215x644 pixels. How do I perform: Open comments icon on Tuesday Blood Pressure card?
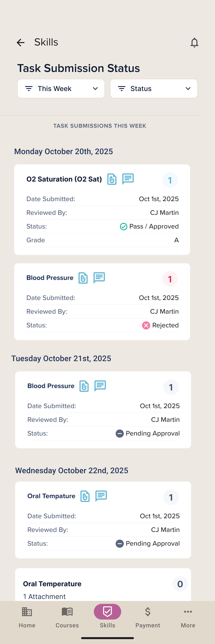pyautogui.click(x=100, y=386)
